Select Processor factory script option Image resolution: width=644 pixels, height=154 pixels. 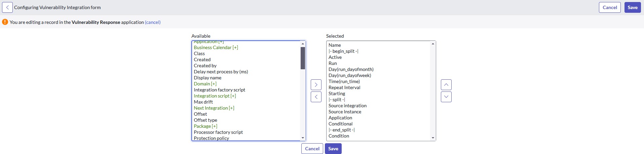[246, 132]
